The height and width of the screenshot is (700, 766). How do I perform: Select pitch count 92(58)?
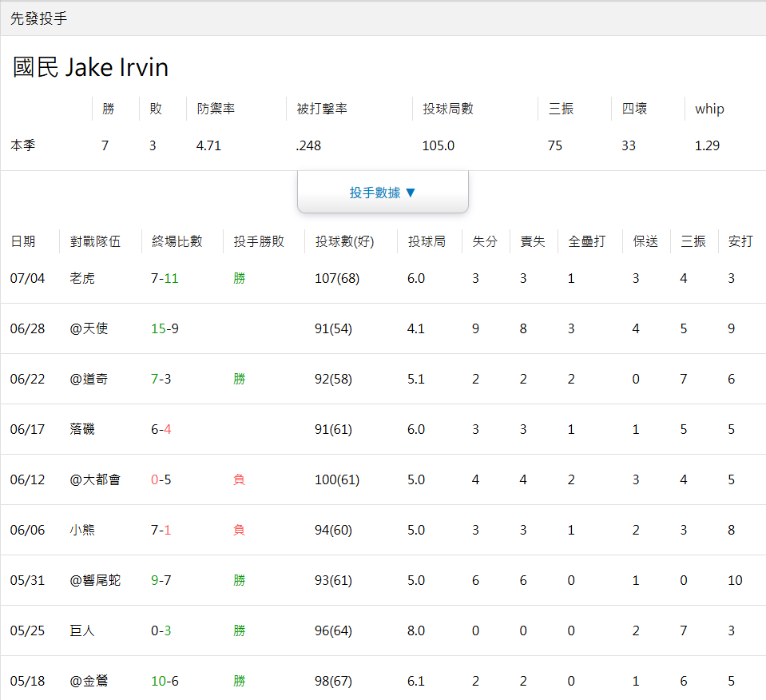pyautogui.click(x=333, y=380)
